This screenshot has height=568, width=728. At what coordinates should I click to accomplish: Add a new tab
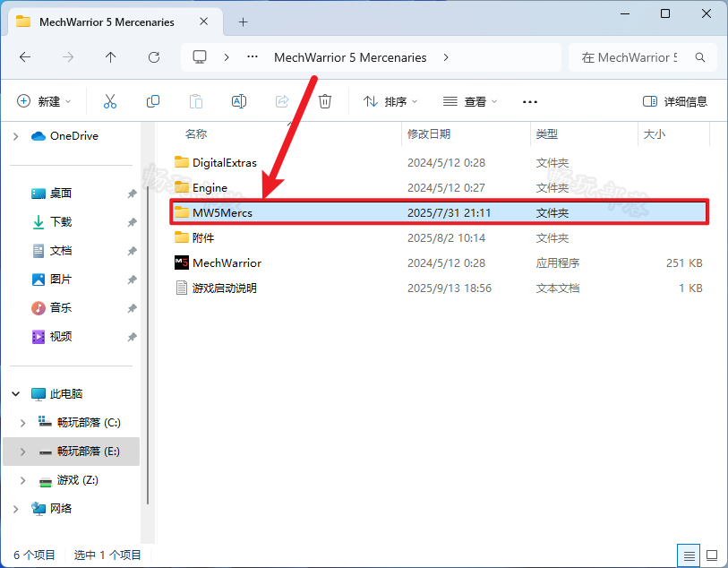tap(243, 22)
